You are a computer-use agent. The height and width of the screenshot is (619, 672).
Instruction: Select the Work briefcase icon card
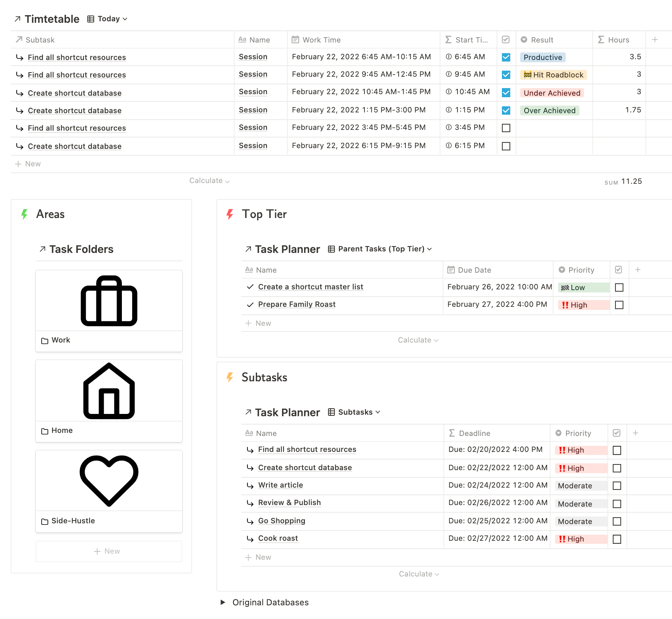pyautogui.click(x=109, y=300)
